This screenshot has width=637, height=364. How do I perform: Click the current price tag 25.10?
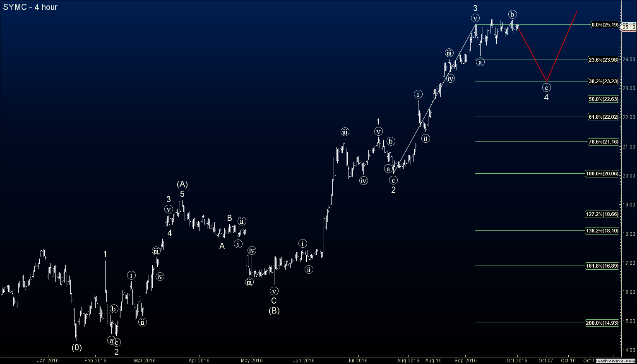point(629,27)
